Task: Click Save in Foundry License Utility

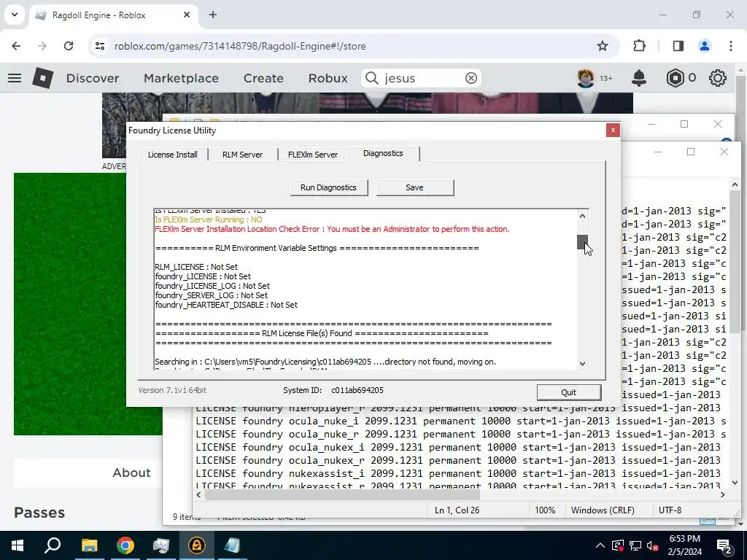Action: [414, 187]
